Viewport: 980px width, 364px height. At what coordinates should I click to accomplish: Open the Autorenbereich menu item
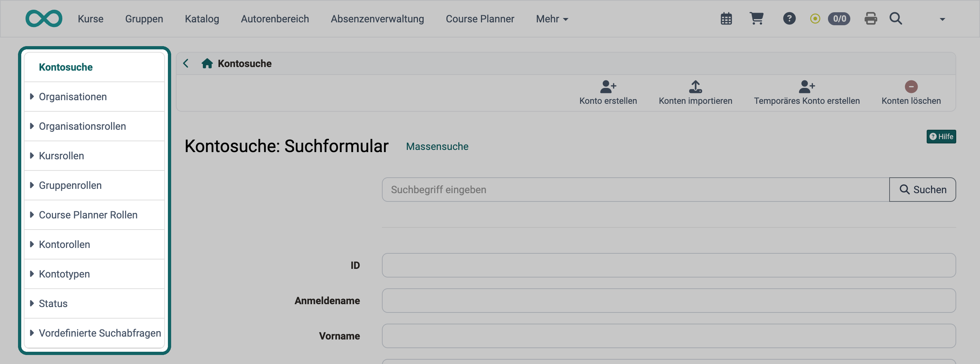[x=275, y=19]
